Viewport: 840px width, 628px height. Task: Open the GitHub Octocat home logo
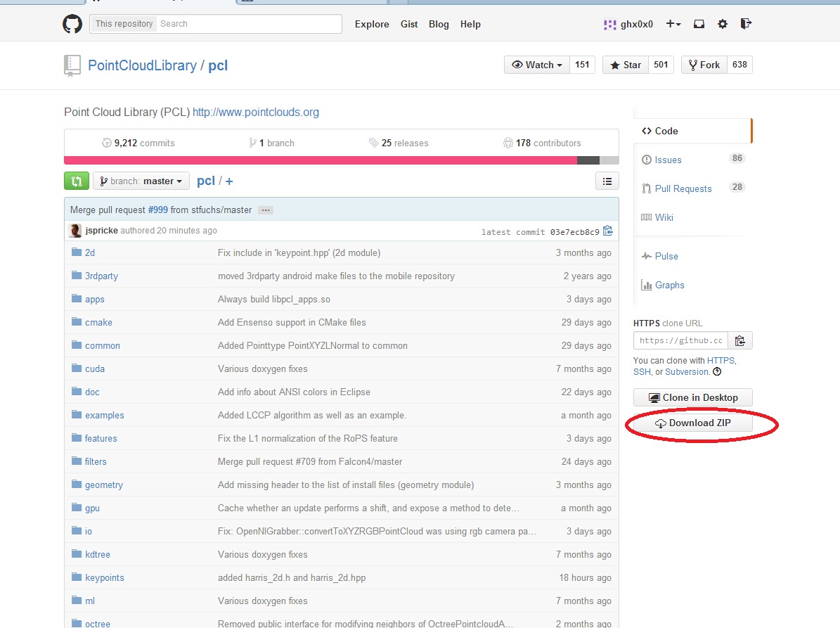72,24
